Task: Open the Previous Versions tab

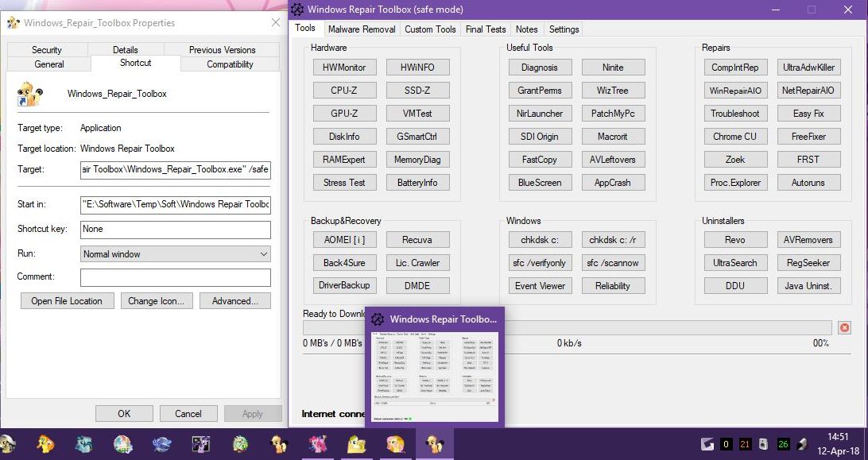Action: click(x=222, y=50)
